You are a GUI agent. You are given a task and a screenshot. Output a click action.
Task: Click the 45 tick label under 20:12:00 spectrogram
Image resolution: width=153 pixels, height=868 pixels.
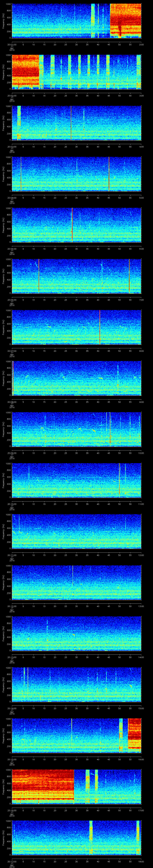point(109,606)
